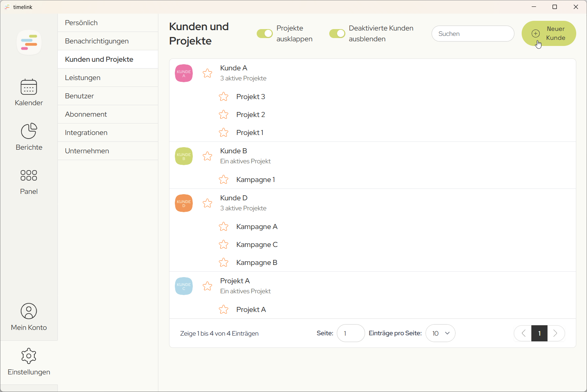Select Kunden und Projekte menu item
This screenshot has height=392, width=587.
(108, 59)
